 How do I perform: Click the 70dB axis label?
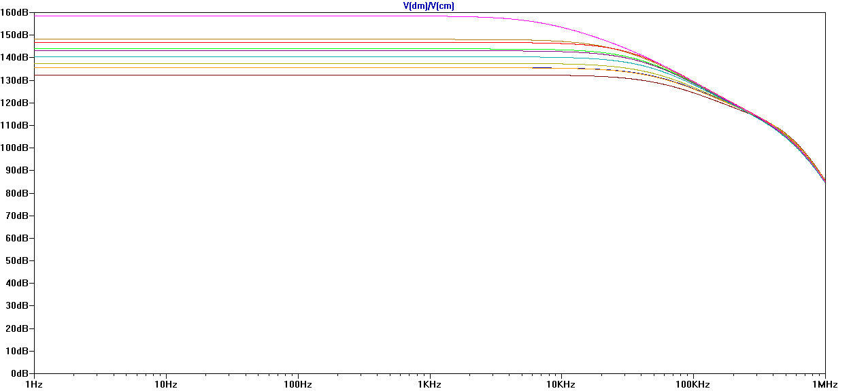(x=17, y=216)
